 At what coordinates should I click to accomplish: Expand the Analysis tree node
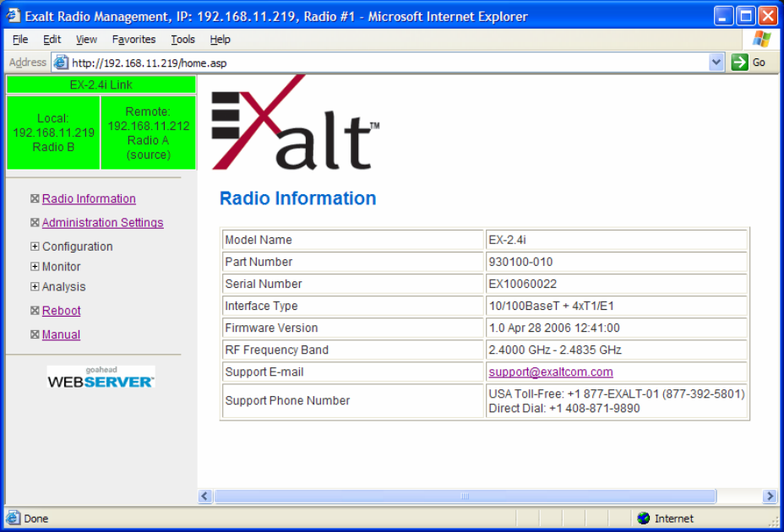point(35,286)
